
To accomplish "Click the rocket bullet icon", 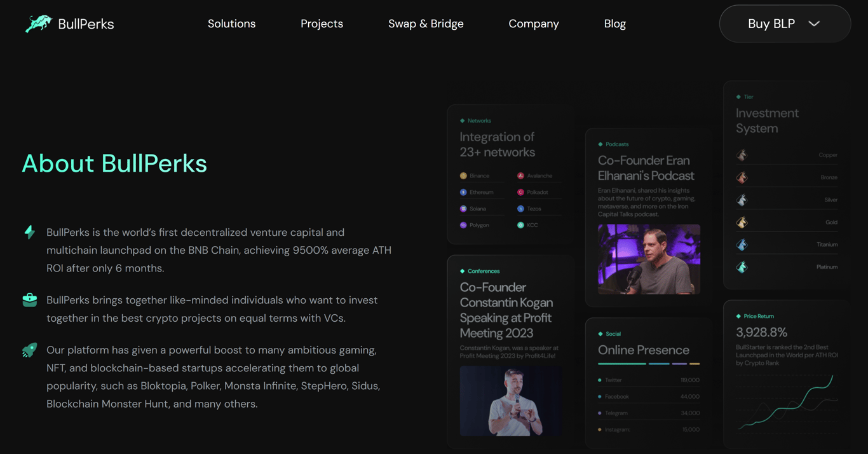I will 29,350.
